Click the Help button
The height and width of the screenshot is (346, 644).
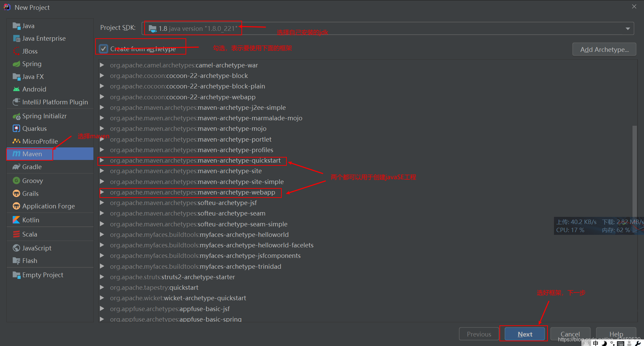pyautogui.click(x=616, y=334)
